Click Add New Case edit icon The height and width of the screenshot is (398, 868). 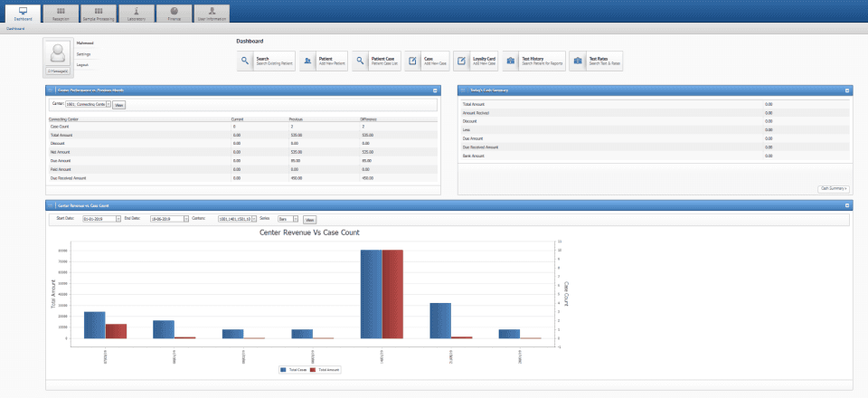[x=412, y=61]
